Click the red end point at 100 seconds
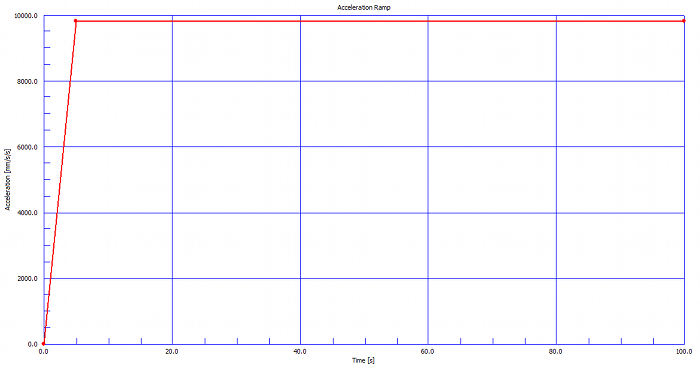The image size is (700, 366). 684,21
